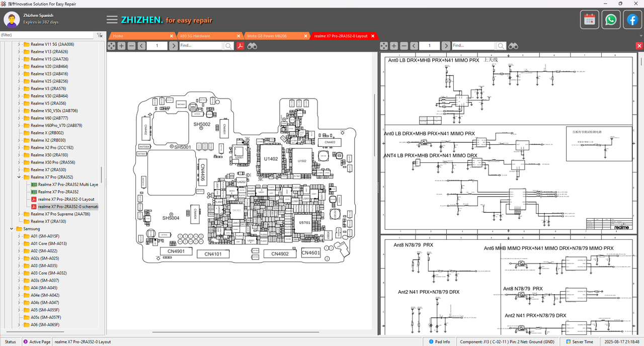Close the Moto G8 Power M6206 tab

[306, 36]
